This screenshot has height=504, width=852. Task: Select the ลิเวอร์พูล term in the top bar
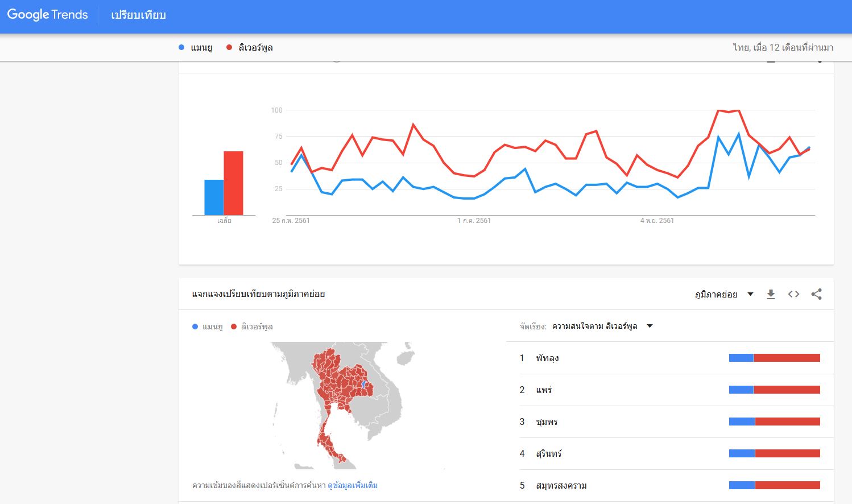tap(255, 48)
